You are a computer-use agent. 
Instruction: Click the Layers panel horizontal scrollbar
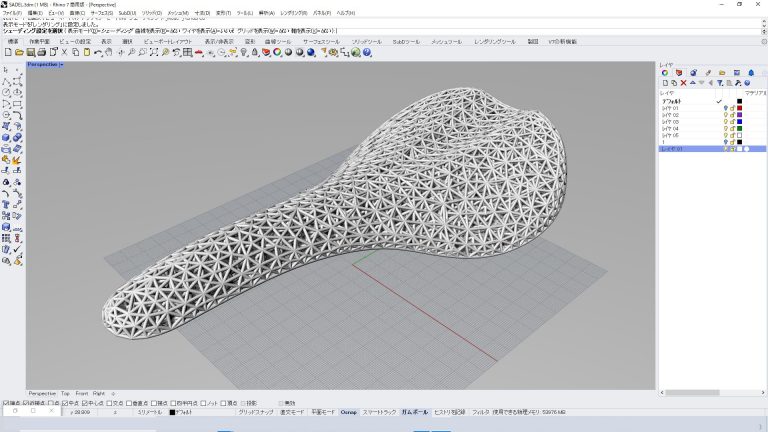(x=692, y=392)
